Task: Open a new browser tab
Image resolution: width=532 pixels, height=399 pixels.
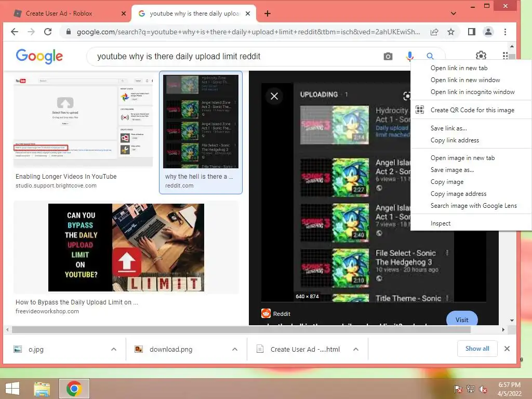Action: [x=268, y=14]
